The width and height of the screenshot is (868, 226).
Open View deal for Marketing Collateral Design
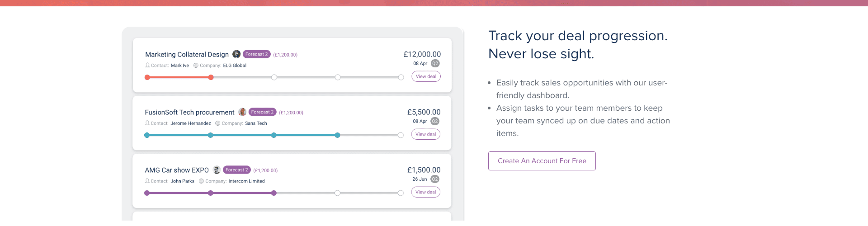tap(426, 76)
